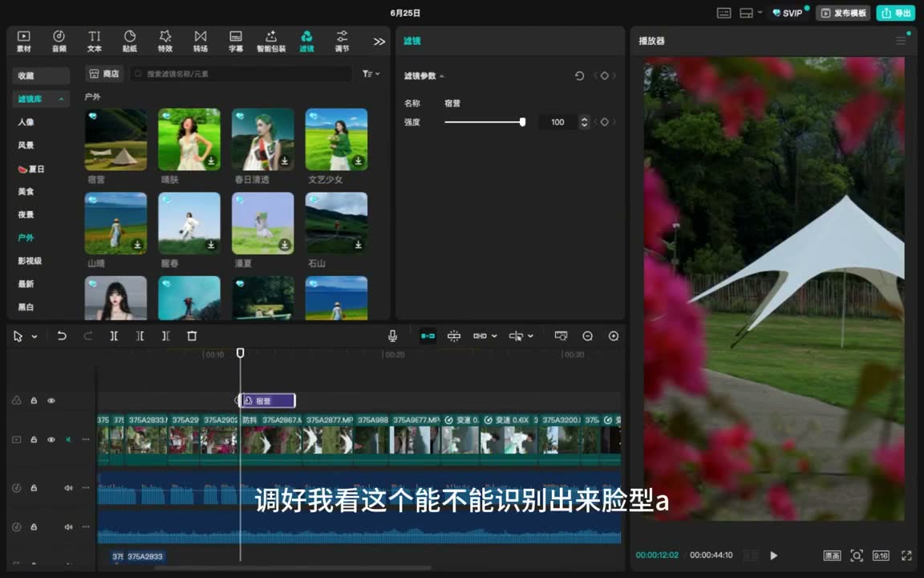Select the 人像 portrait filter category
The image size is (924, 578).
point(26,122)
